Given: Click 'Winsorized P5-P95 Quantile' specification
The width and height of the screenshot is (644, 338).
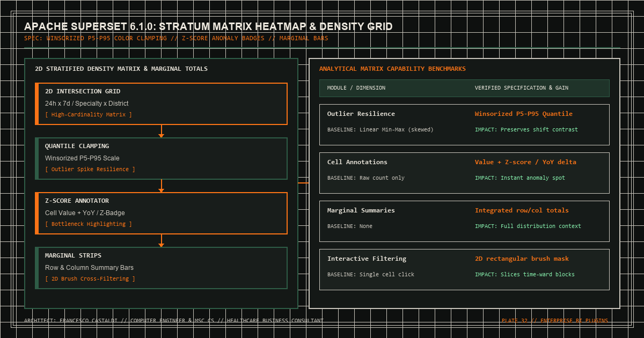Looking at the screenshot, I should [524, 114].
